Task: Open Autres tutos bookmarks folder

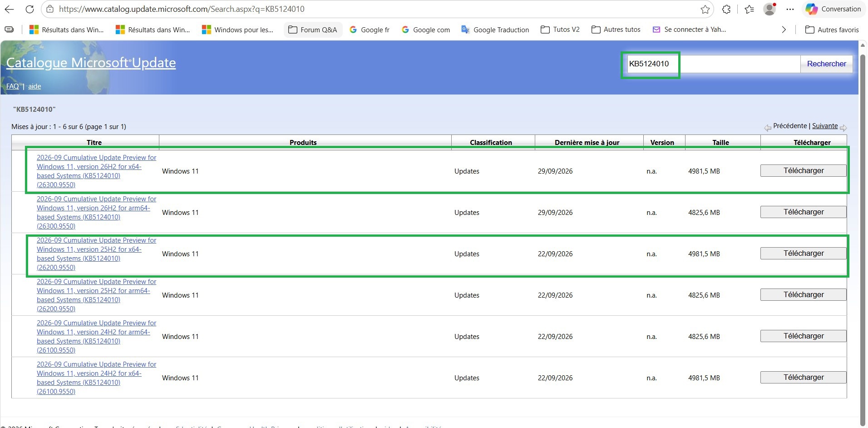Action: 616,30
